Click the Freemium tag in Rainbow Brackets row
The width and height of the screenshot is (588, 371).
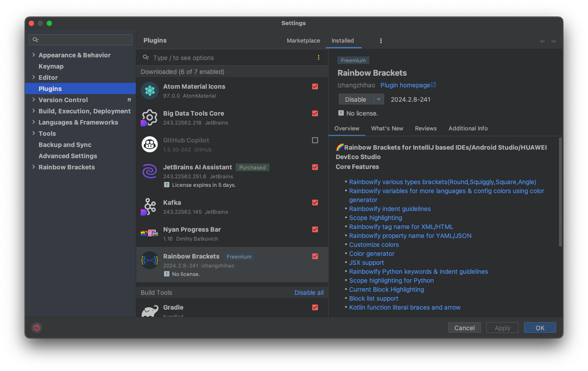239,257
